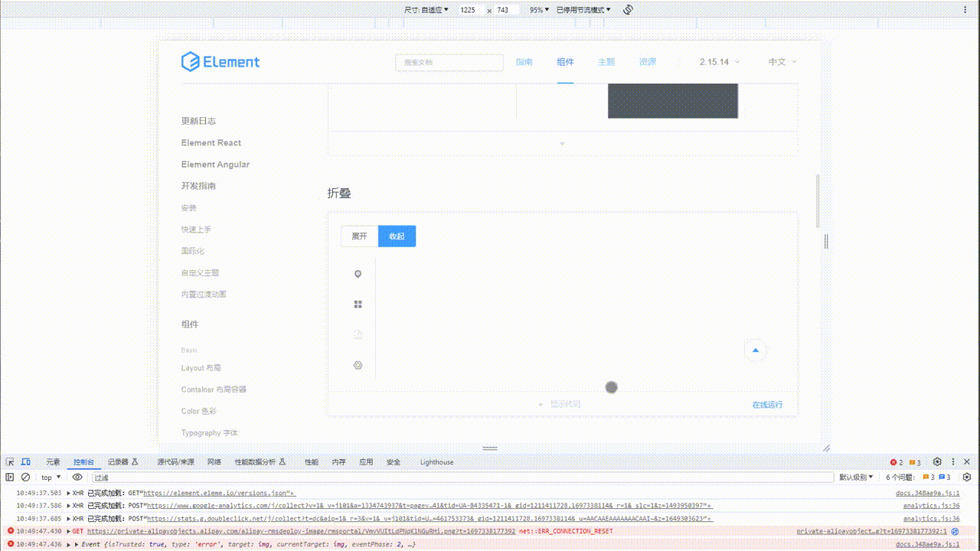Click the vertical resize handle of the viewport
The image size is (980, 551).
826,241
